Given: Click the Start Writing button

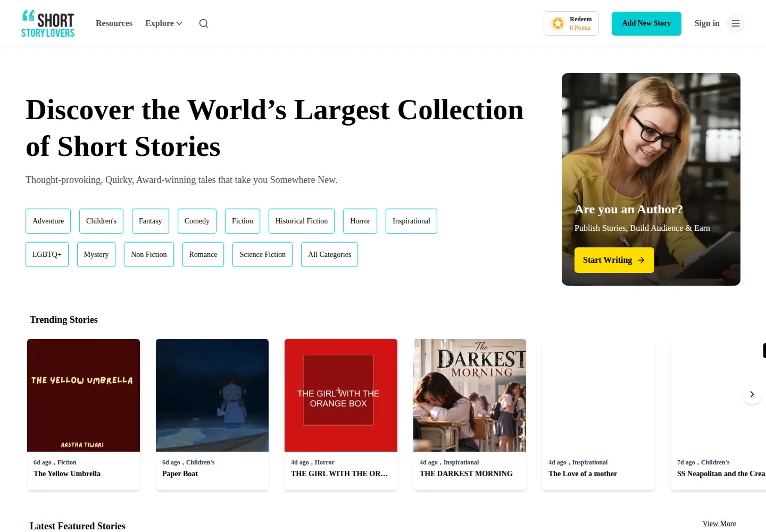Looking at the screenshot, I should click(614, 260).
